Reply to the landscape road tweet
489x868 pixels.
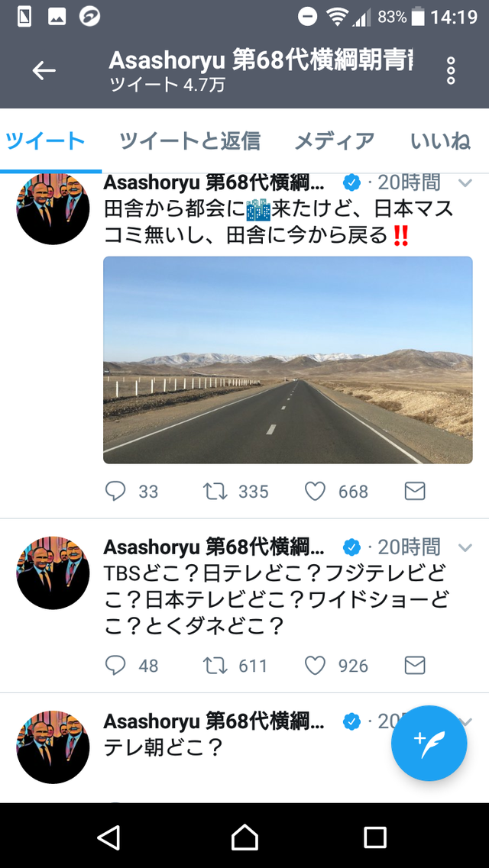click(x=115, y=491)
